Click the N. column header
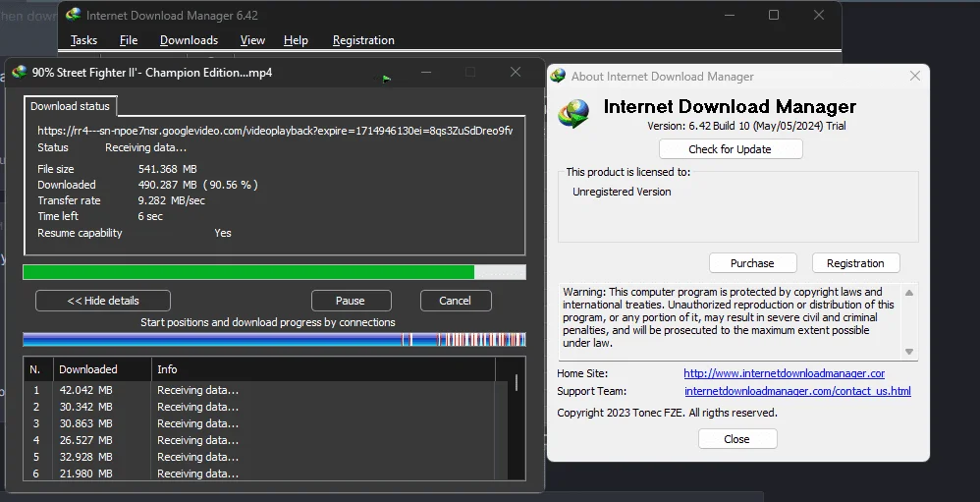The image size is (980, 502). point(38,369)
